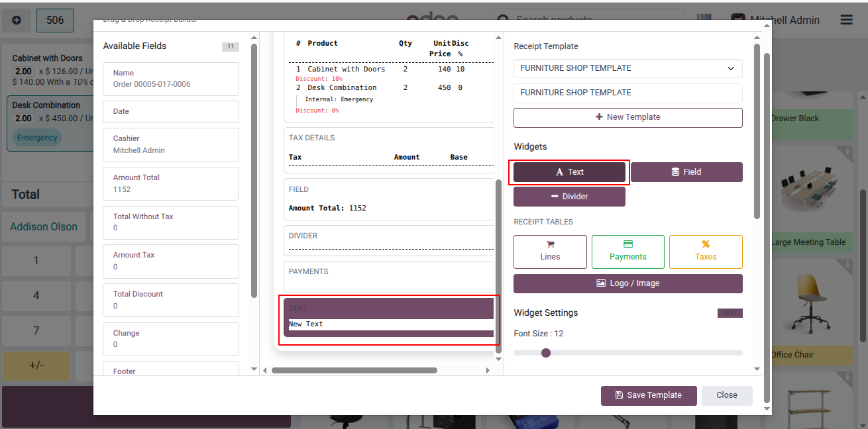
Task: Click the Emergency note tag on order line
Action: 37,138
